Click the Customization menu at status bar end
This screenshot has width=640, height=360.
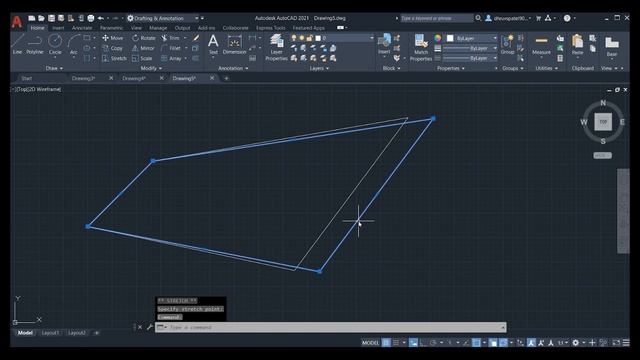[x=626, y=342]
